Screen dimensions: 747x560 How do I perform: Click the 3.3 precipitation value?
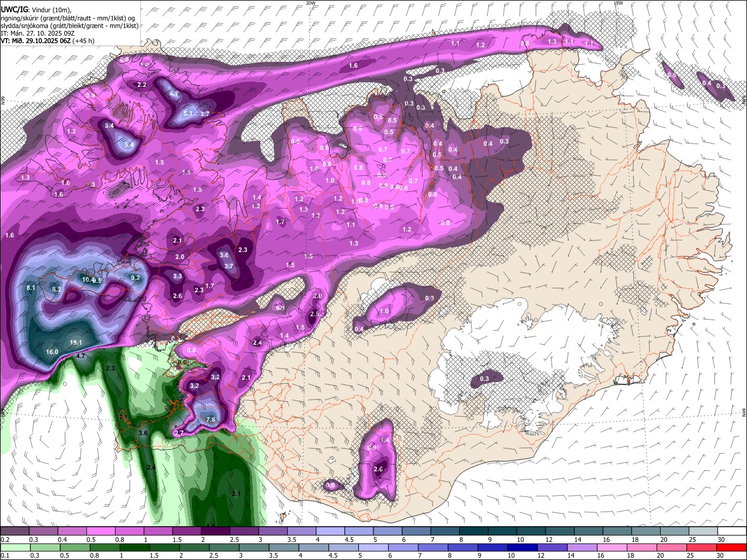177,276
